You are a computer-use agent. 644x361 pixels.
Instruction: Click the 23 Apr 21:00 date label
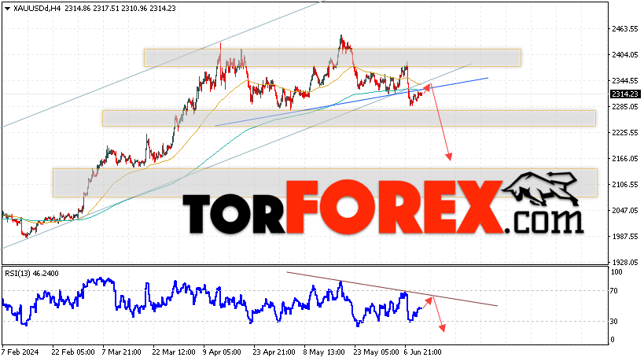point(274,352)
